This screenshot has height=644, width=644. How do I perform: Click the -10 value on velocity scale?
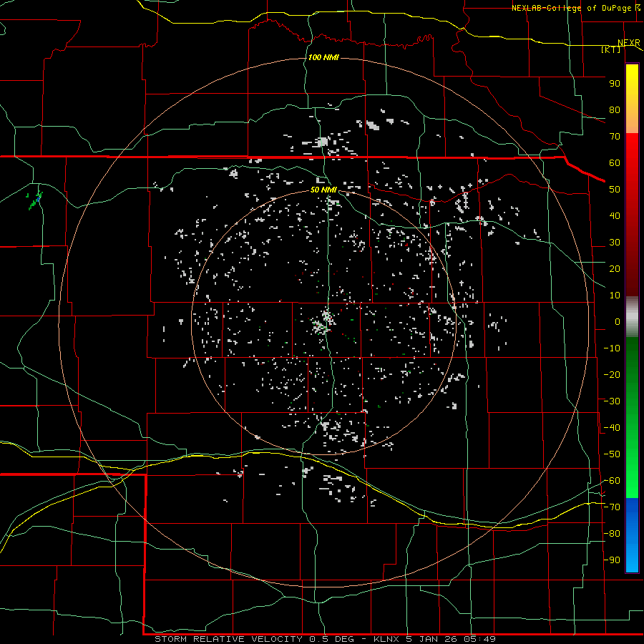pos(612,348)
